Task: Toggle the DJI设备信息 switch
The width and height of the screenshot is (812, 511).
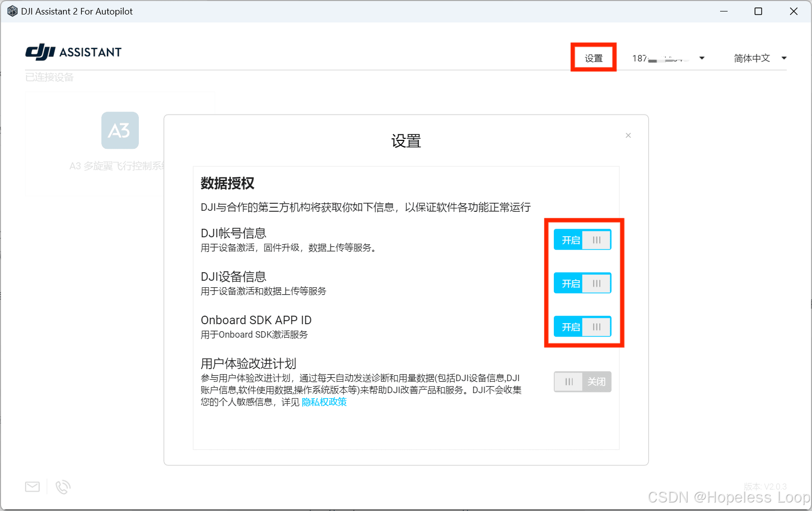Action: (582, 283)
